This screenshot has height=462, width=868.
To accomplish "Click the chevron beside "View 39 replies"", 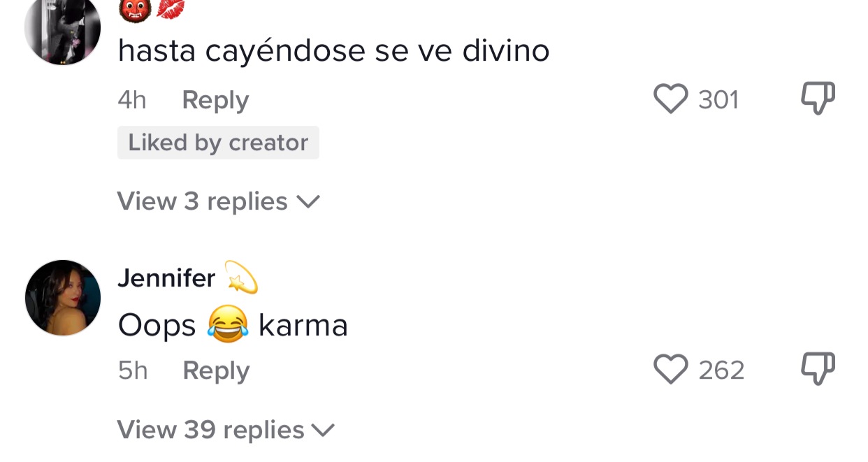I will [x=323, y=430].
